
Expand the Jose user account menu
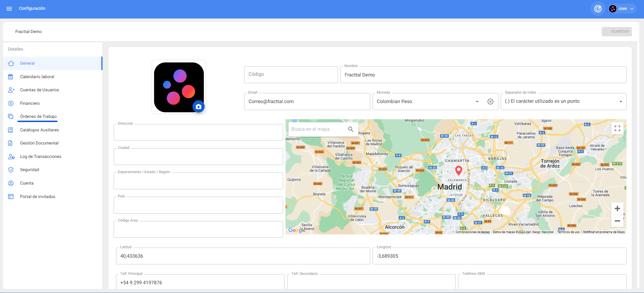pos(622,9)
